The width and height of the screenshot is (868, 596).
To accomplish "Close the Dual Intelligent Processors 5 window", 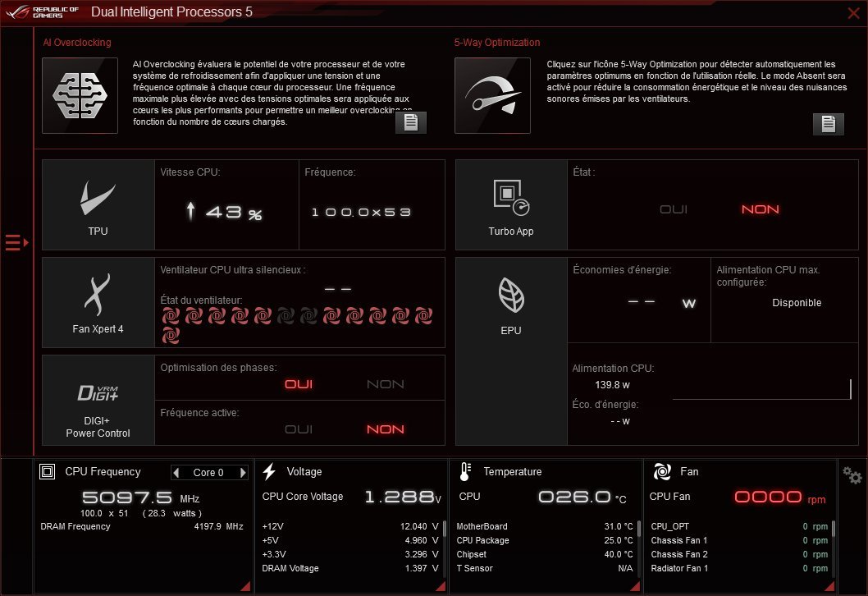I will pyautogui.click(x=853, y=13).
